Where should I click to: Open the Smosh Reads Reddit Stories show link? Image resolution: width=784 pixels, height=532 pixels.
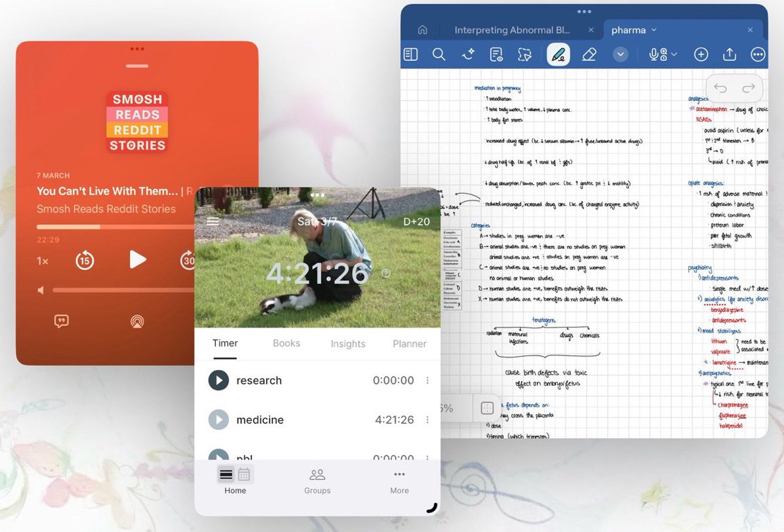[106, 209]
